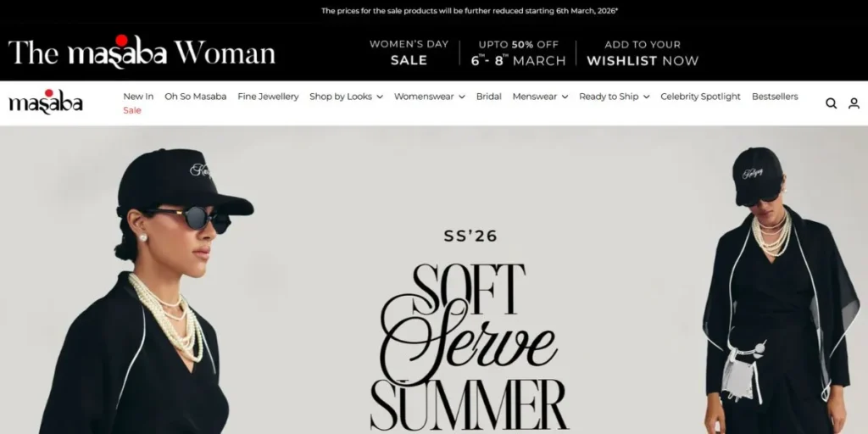Click The Masaba Woman banner logo

coord(142,52)
